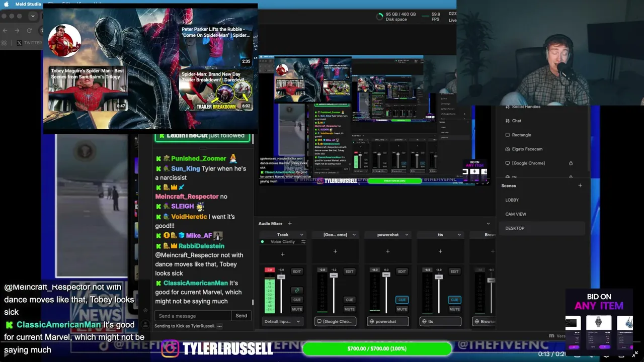
Task: Click the browser back arrow
Action: tap(5, 31)
